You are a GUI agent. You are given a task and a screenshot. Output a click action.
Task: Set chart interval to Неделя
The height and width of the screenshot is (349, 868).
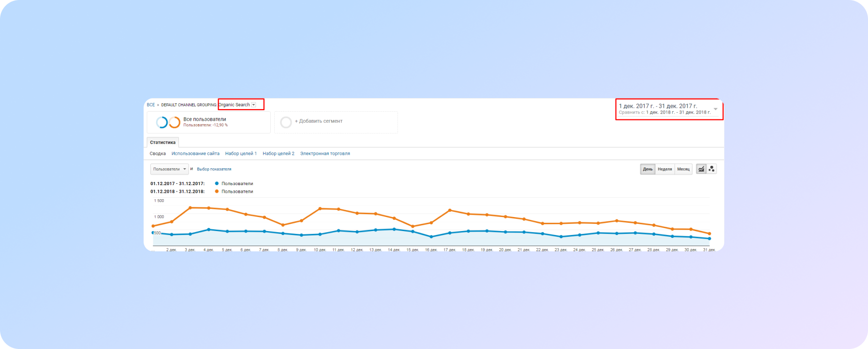click(x=665, y=169)
